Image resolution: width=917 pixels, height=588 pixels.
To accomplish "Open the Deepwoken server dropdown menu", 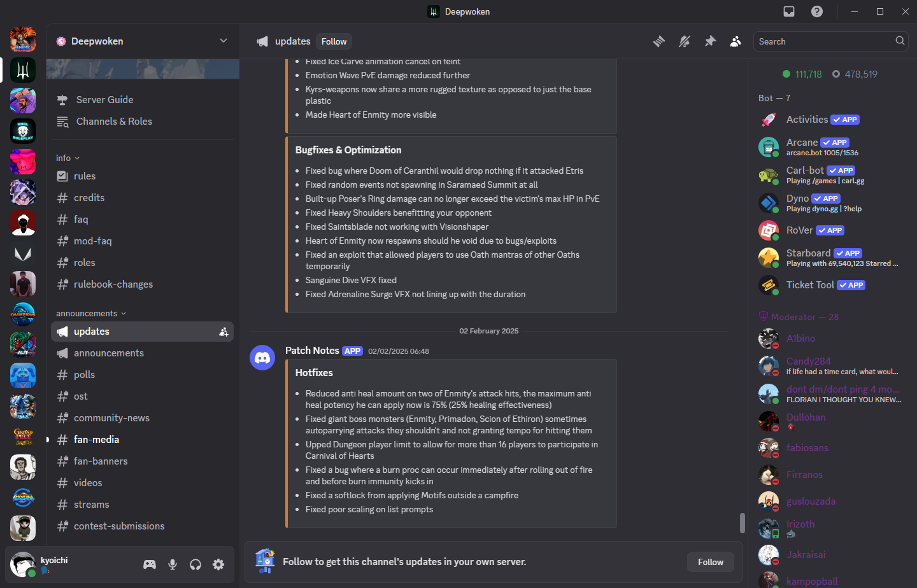I will [224, 41].
